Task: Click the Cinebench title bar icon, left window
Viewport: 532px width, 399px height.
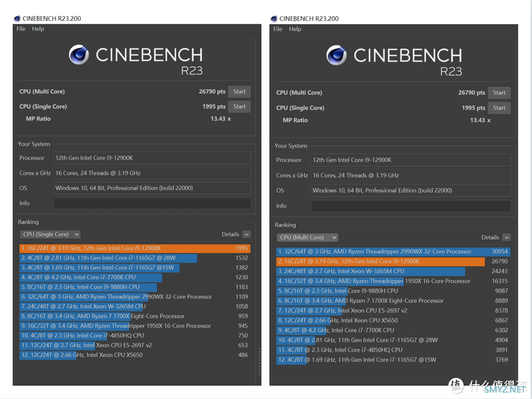Action: [x=17, y=18]
